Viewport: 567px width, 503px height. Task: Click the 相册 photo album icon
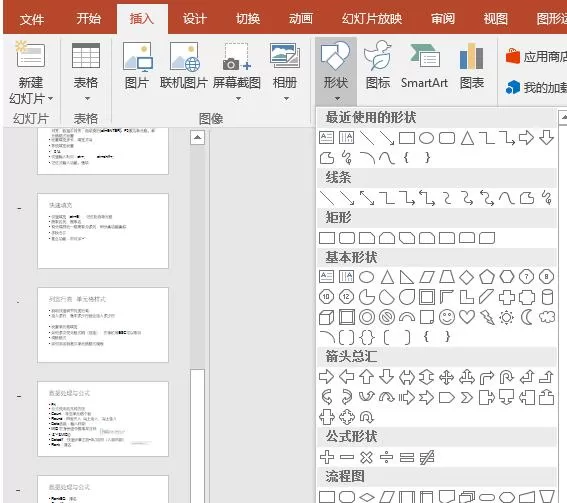[285, 55]
